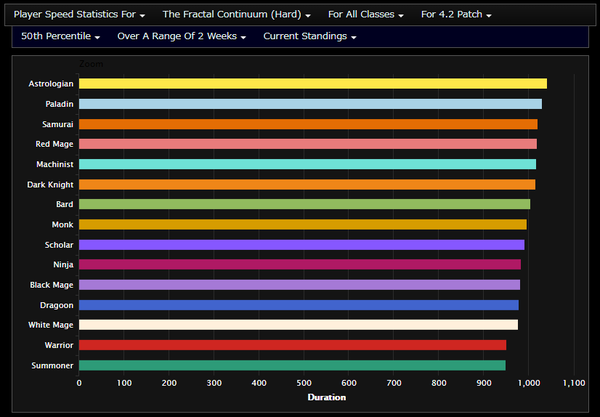Click the cream White Mage bar
600x417 pixels.
[x=298, y=325]
